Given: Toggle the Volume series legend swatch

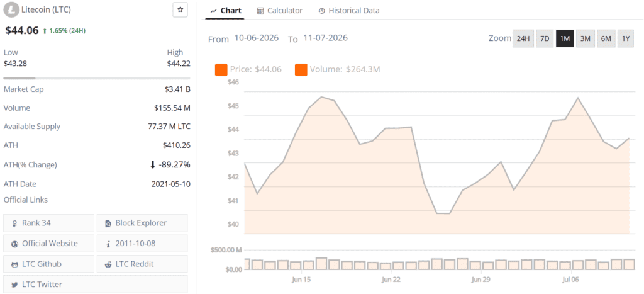Looking at the screenshot, I should (x=301, y=69).
